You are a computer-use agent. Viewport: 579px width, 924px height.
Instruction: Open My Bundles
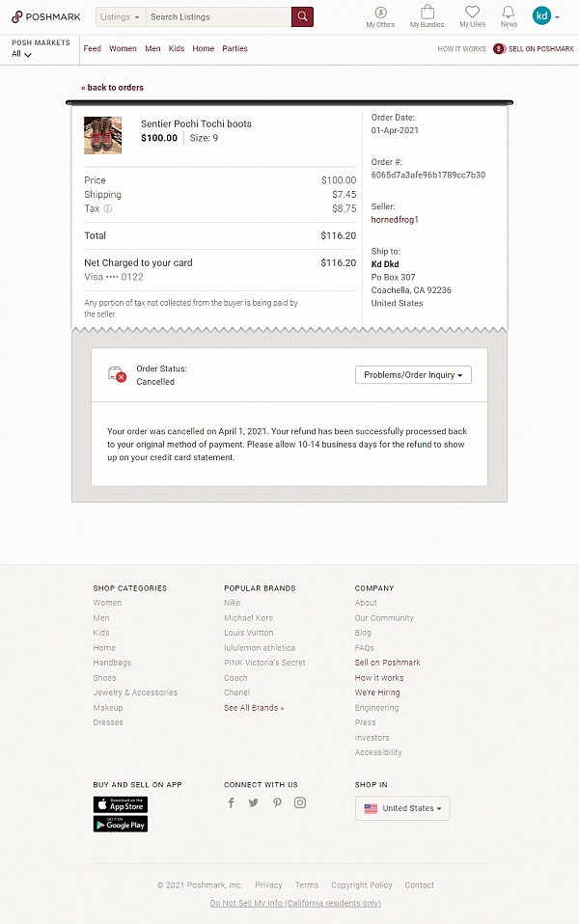[427, 16]
